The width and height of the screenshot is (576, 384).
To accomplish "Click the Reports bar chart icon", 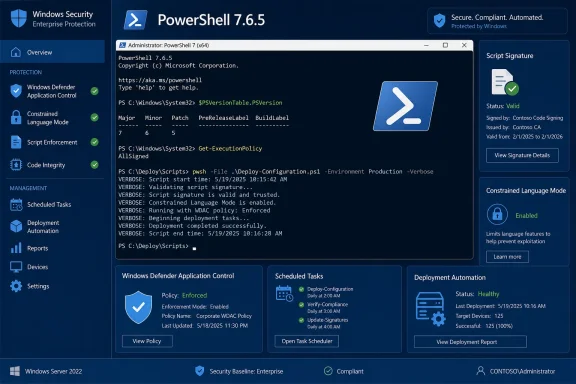I will 16,248.
